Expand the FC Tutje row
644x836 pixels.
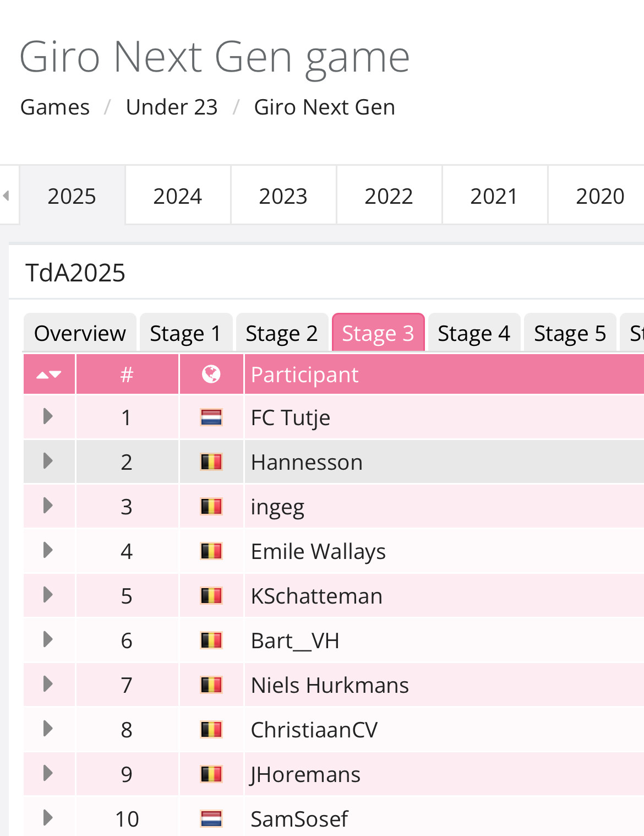[x=48, y=416]
